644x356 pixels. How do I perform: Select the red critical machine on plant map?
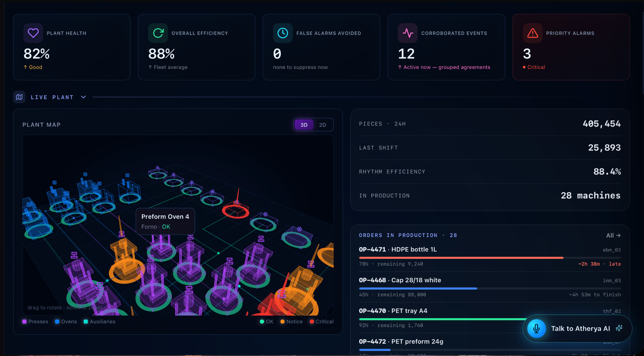click(x=236, y=210)
